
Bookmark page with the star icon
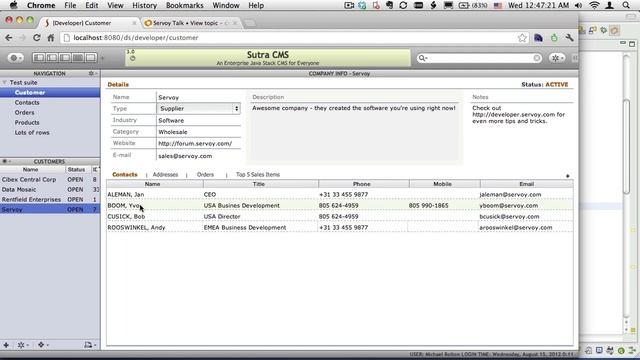click(522, 38)
